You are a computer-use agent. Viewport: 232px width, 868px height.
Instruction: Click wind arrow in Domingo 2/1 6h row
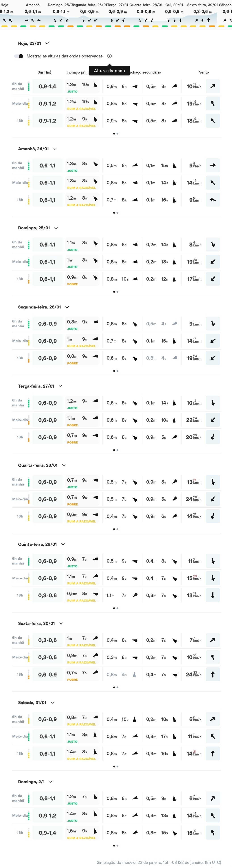[213, 798]
